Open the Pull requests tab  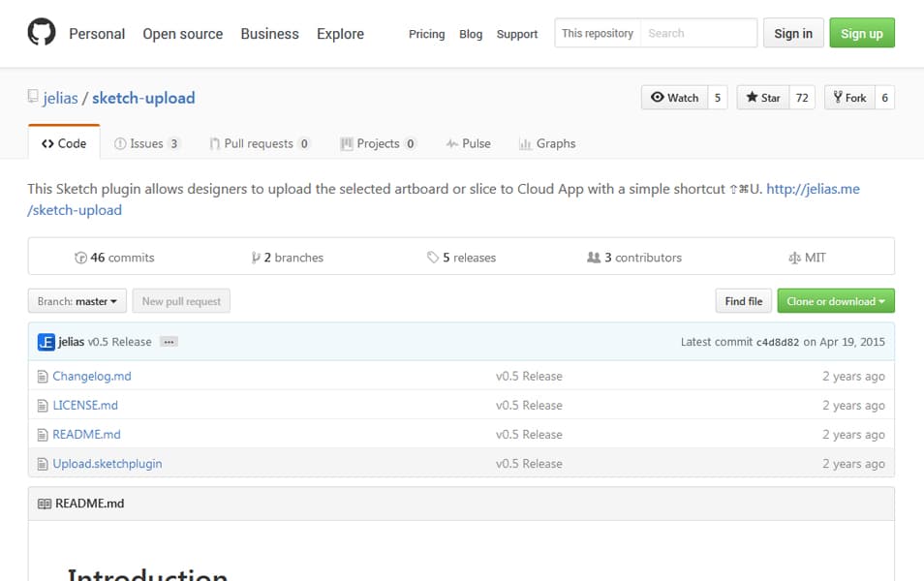(259, 143)
